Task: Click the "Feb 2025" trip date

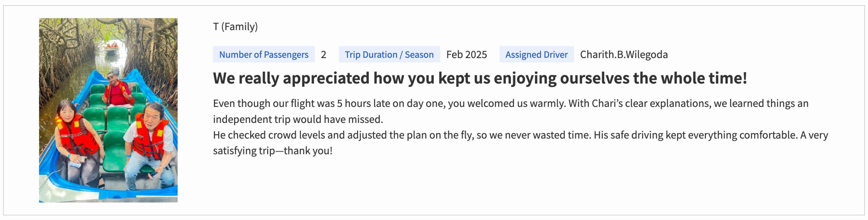Action: click(x=466, y=54)
